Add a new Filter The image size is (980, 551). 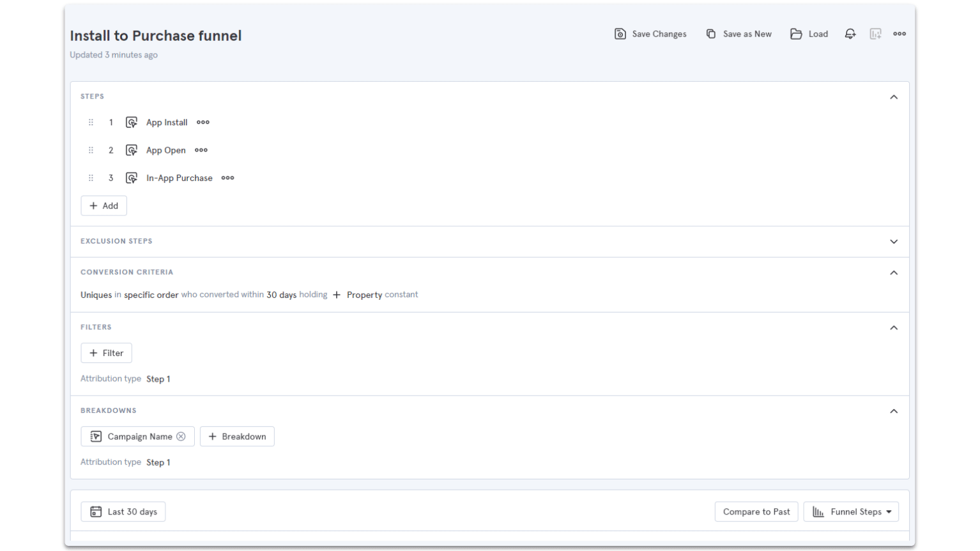(107, 353)
